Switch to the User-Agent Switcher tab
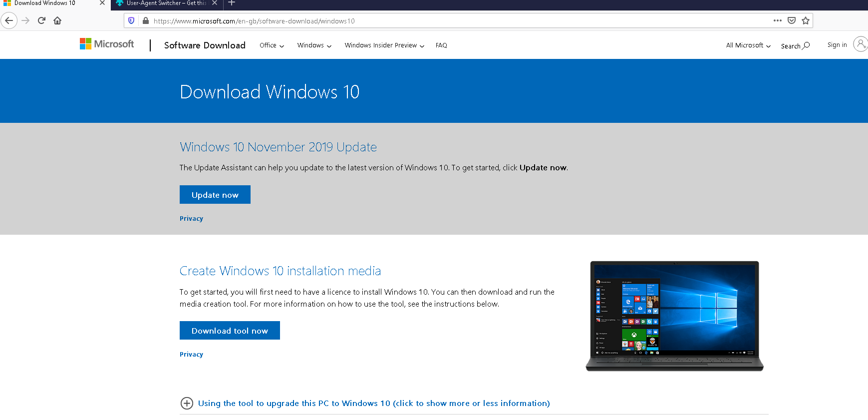Image resolution: width=868 pixels, height=420 pixels. coord(166,4)
